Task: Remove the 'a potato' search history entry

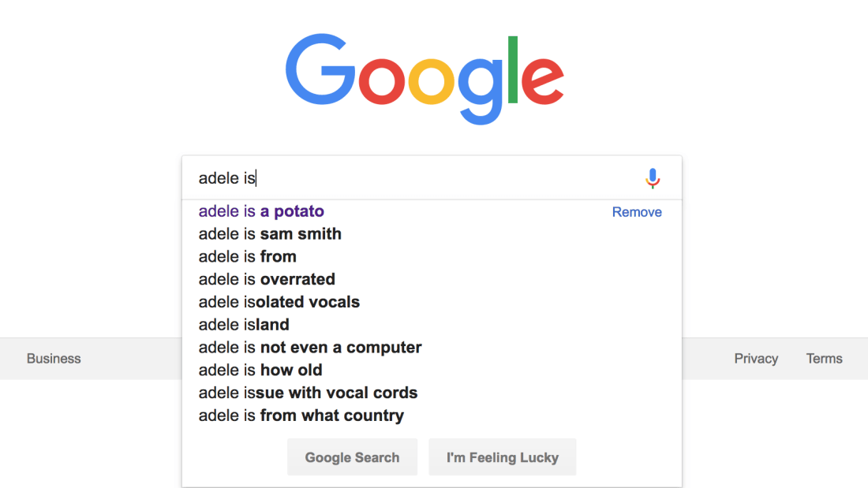Action: click(637, 212)
